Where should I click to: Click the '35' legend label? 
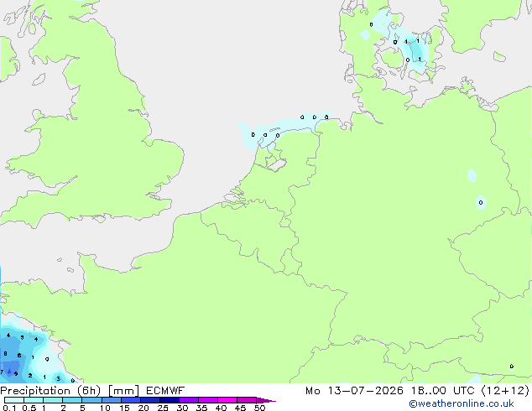click(x=201, y=408)
